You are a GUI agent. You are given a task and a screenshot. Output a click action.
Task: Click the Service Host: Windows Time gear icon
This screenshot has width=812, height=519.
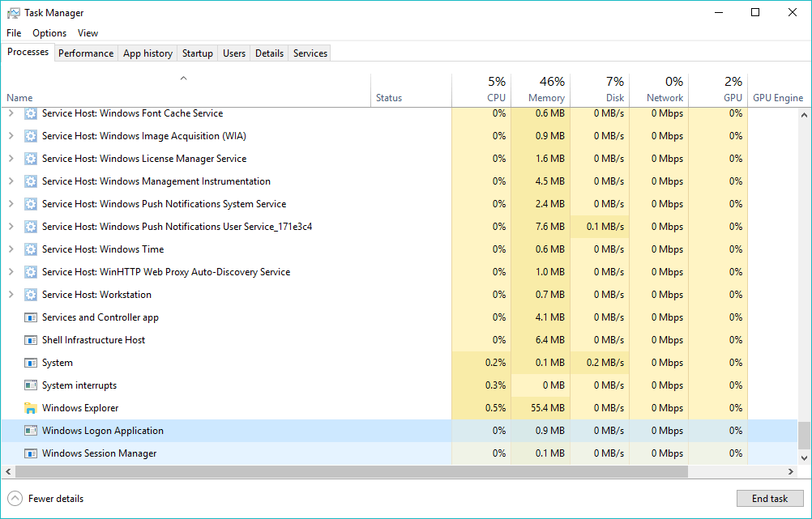[30, 249]
